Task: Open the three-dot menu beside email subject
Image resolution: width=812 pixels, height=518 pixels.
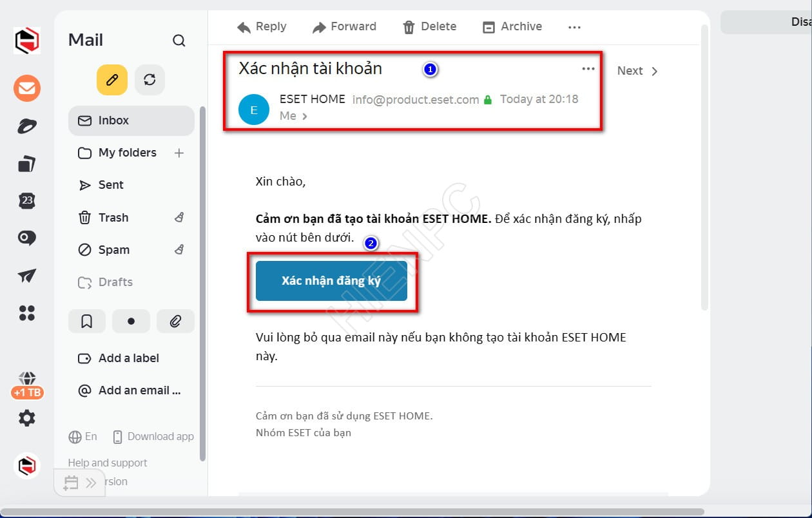Action: point(588,69)
